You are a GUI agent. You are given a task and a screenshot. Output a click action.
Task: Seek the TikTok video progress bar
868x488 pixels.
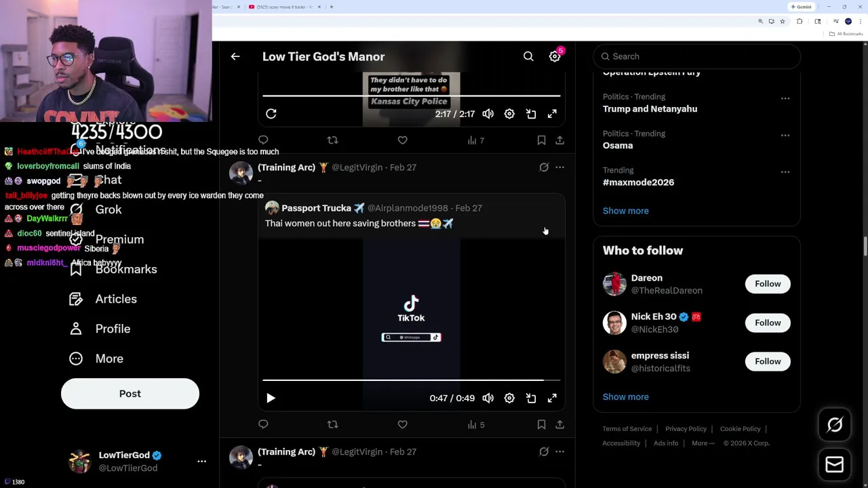pyautogui.click(x=412, y=380)
